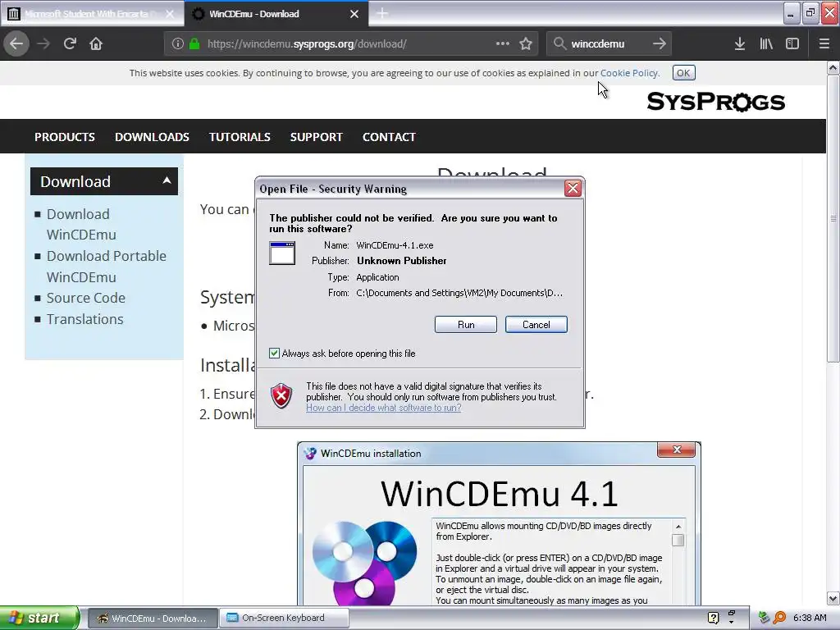This screenshot has width=840, height=630.
Task: Open the Downloads toolbar icon
Action: 740,43
